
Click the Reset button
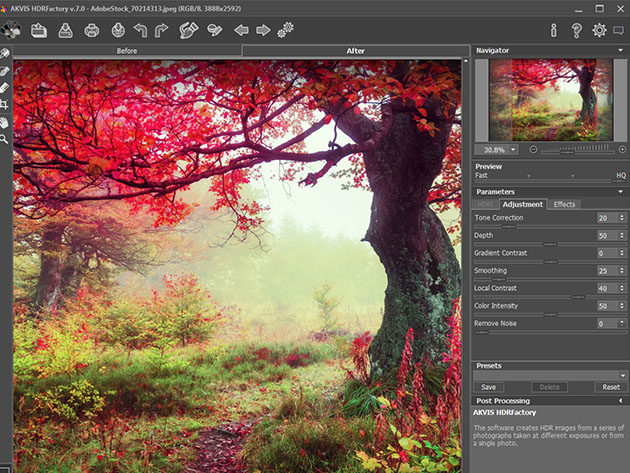tap(610, 387)
